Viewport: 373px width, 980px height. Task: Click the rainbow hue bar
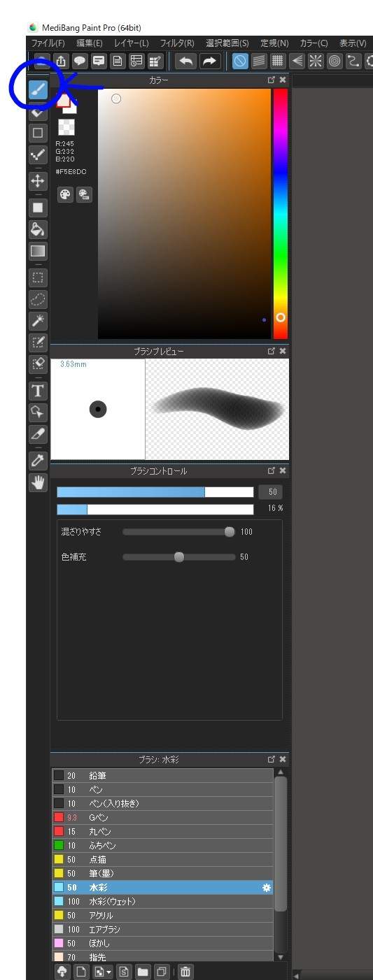[280, 214]
